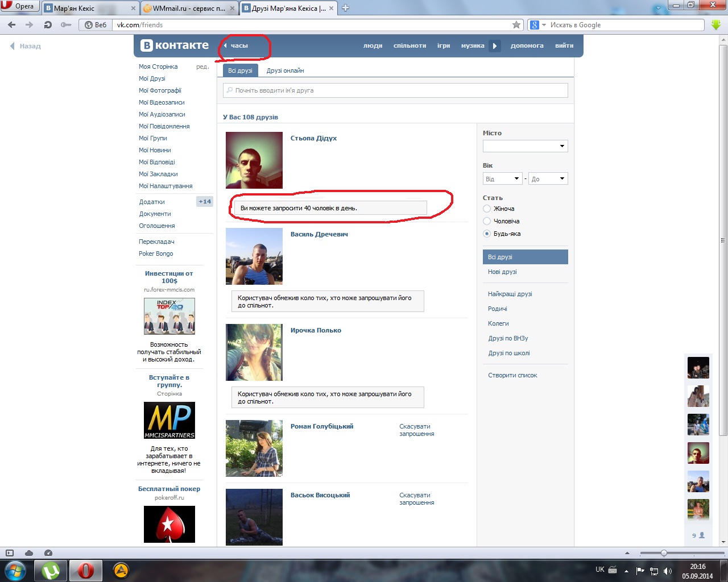Open музика in the header menu

pos(473,46)
